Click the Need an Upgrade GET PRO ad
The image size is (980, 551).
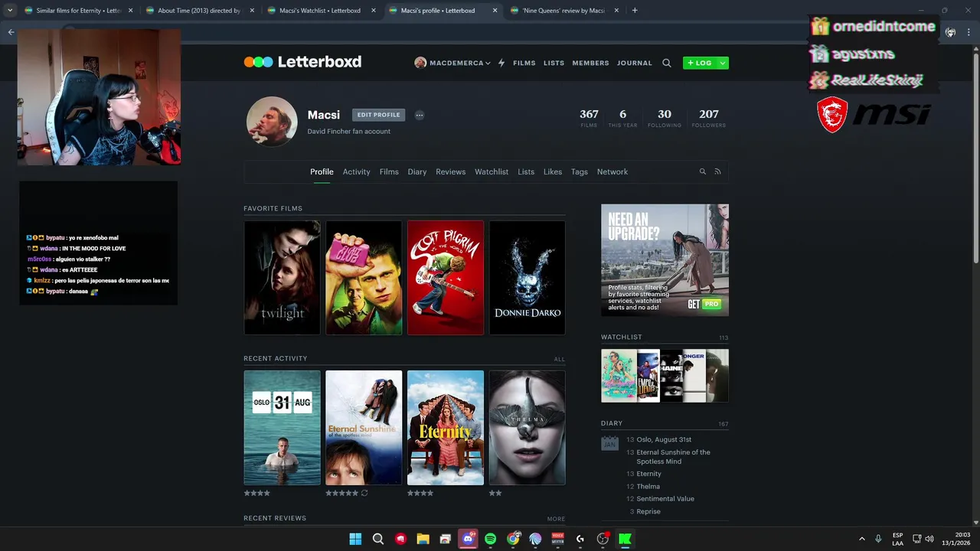pos(665,260)
